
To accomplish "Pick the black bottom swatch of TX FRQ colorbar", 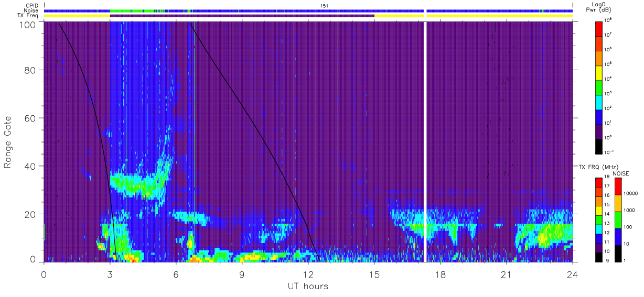I will [x=599, y=257].
